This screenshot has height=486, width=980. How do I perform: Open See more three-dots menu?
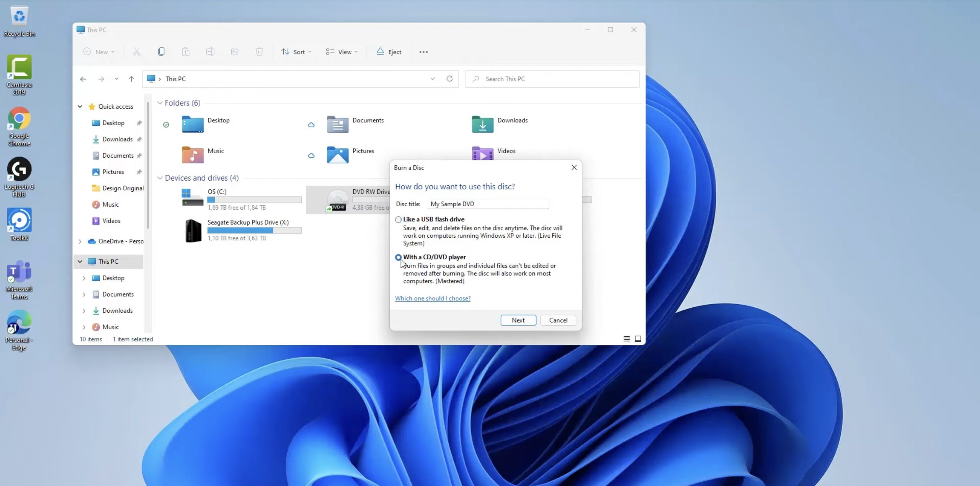(x=423, y=52)
